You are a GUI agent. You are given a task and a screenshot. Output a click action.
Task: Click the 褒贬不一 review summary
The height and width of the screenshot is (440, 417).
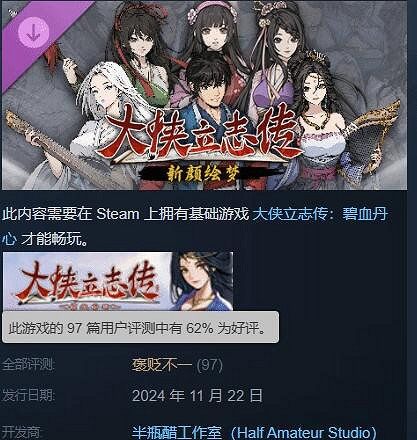tap(162, 365)
